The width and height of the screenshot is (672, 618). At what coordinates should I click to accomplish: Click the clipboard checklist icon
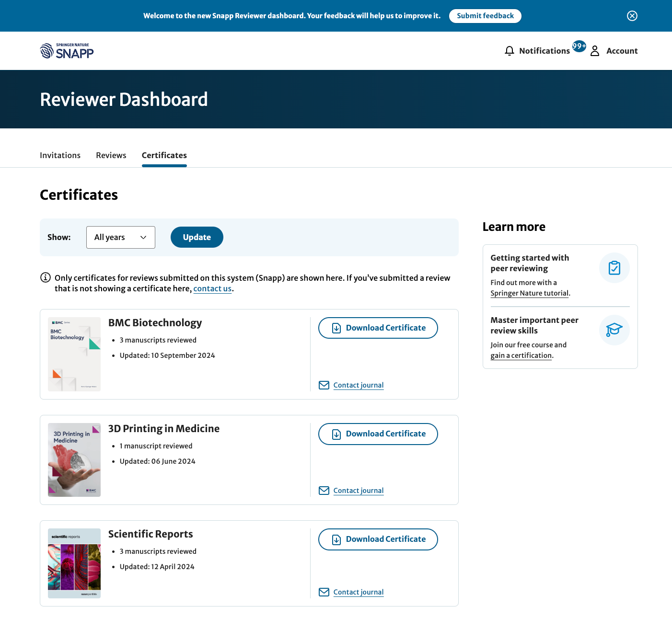(614, 268)
